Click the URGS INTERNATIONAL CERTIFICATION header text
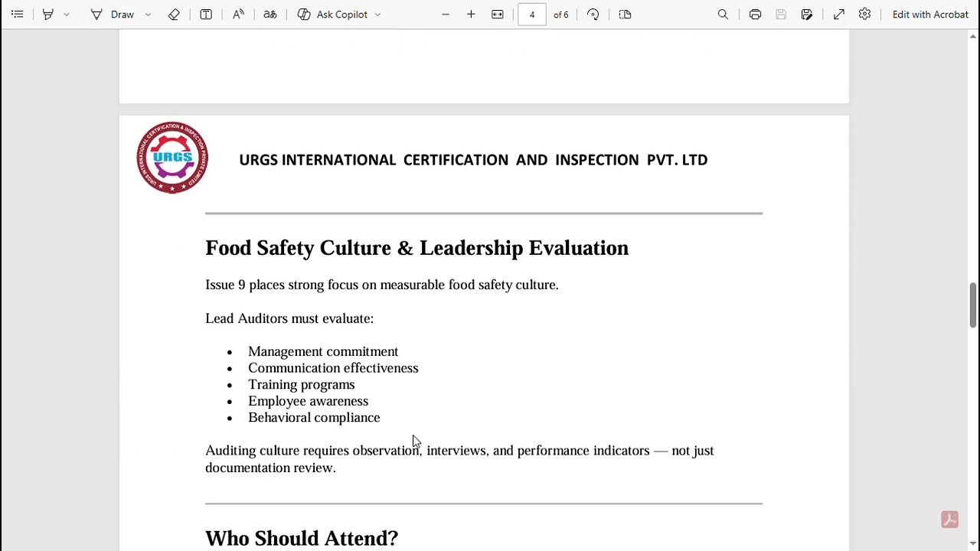The image size is (980, 551). tap(473, 160)
